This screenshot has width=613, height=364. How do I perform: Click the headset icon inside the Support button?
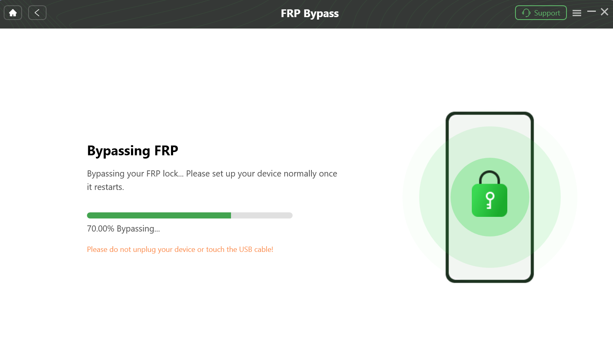pyautogui.click(x=527, y=13)
